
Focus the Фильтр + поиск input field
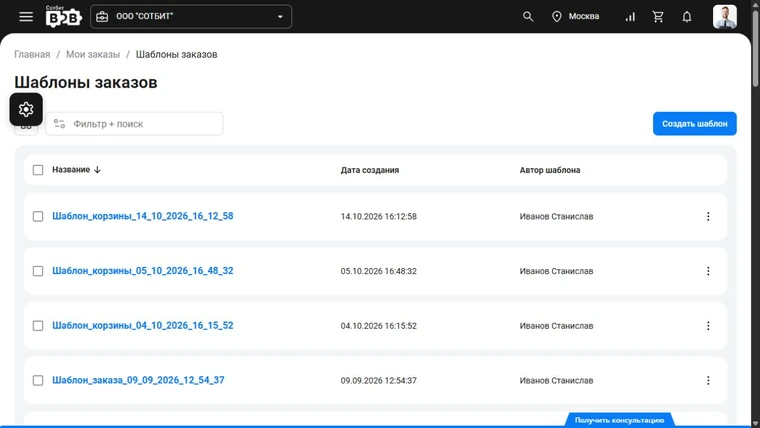pos(134,124)
